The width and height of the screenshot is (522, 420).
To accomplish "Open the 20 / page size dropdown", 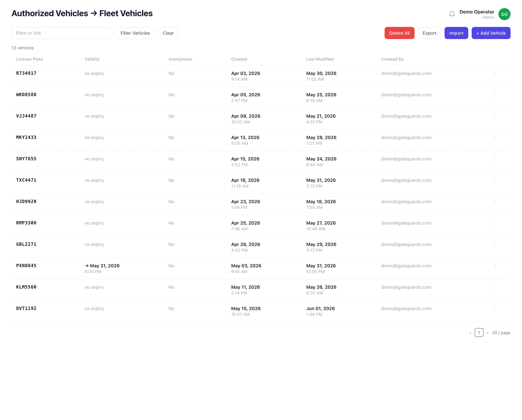I will click(x=501, y=333).
